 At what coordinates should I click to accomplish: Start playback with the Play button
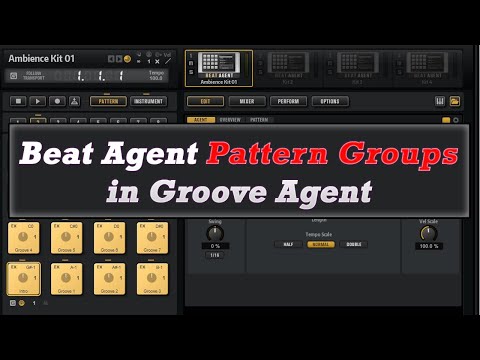point(38,101)
